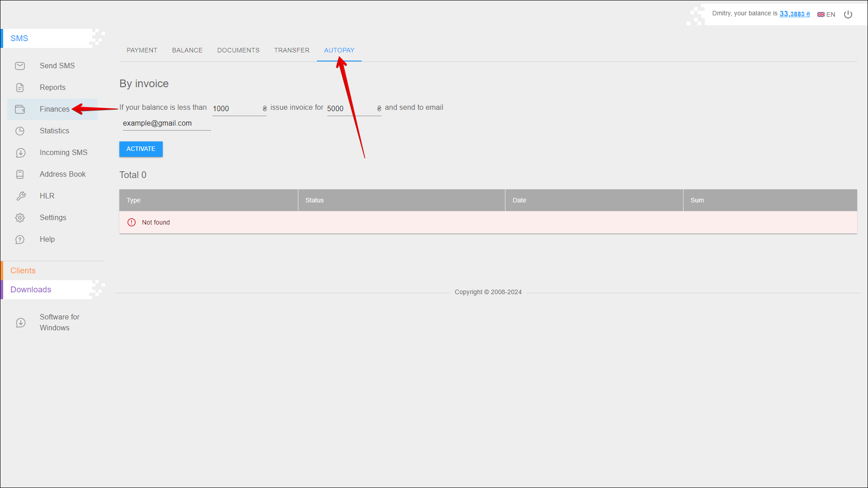Open the EN language selector
The width and height of the screenshot is (868, 488).
click(x=826, y=14)
